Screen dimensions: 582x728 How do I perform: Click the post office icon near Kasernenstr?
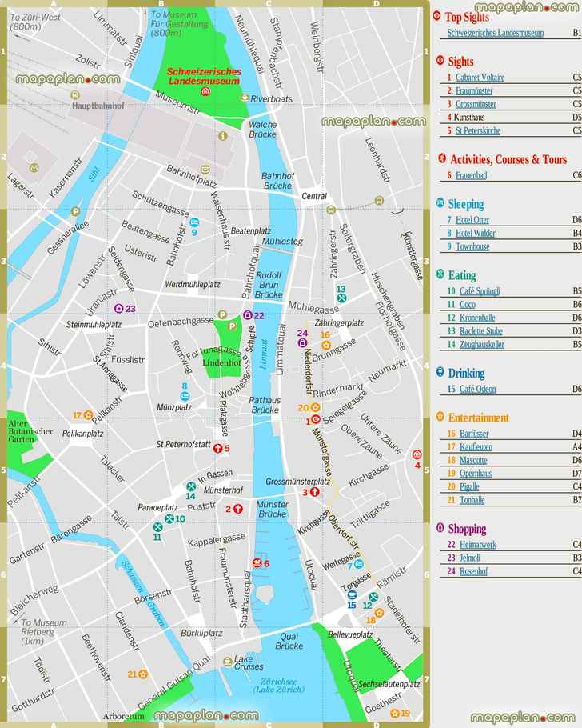[34, 168]
